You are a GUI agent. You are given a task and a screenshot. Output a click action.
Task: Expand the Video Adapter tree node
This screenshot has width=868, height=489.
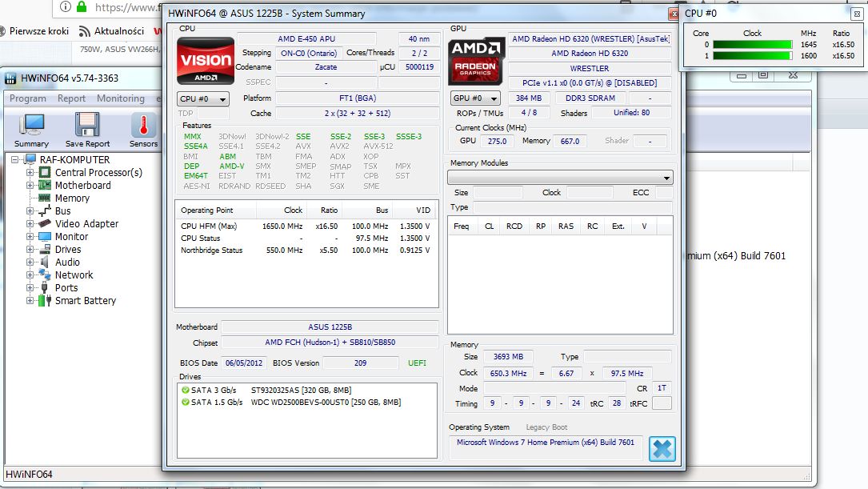[x=30, y=223]
